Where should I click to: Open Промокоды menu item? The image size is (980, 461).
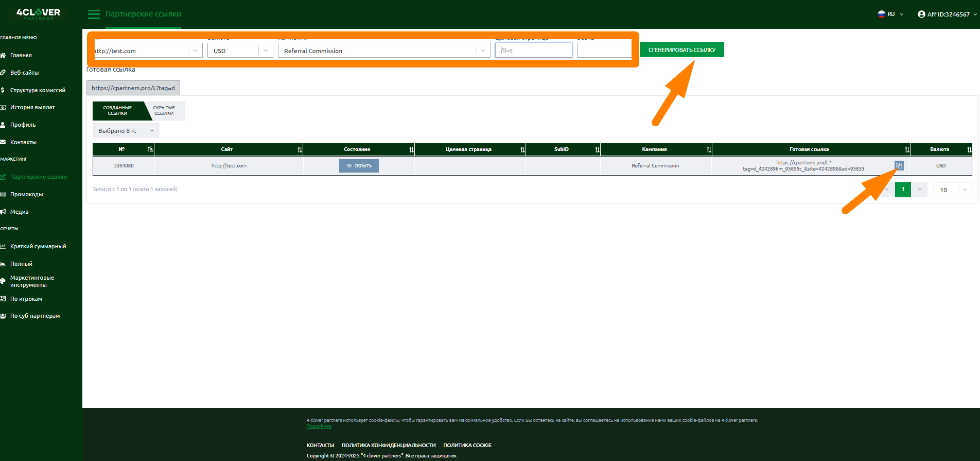click(26, 194)
